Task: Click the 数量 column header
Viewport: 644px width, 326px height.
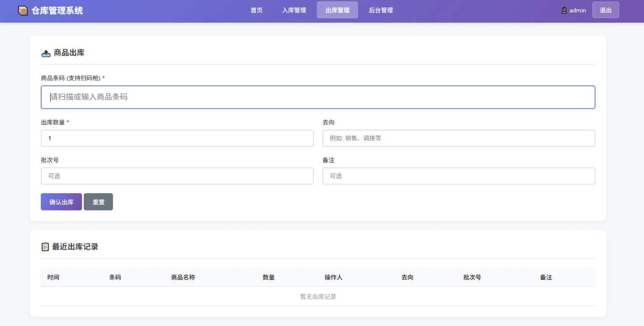Action: pyautogui.click(x=269, y=277)
